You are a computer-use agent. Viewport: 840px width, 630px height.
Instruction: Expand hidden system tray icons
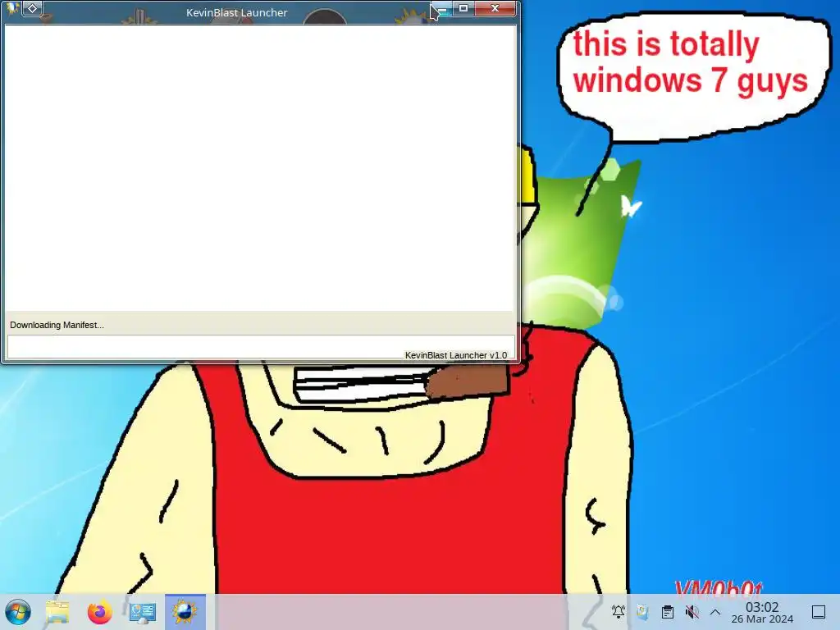715,612
